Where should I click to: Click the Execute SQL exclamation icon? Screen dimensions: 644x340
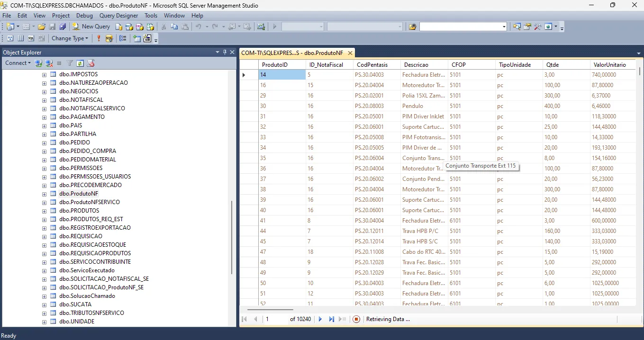(99, 38)
